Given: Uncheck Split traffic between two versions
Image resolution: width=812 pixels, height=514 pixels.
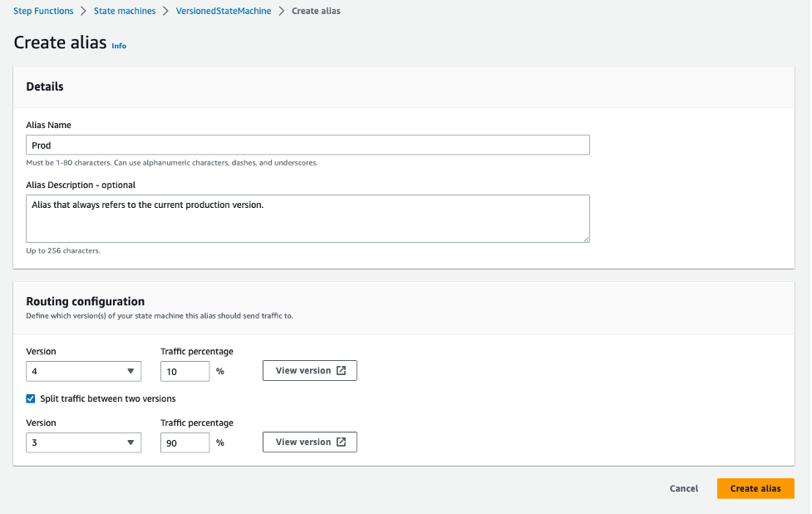Looking at the screenshot, I should (31, 398).
